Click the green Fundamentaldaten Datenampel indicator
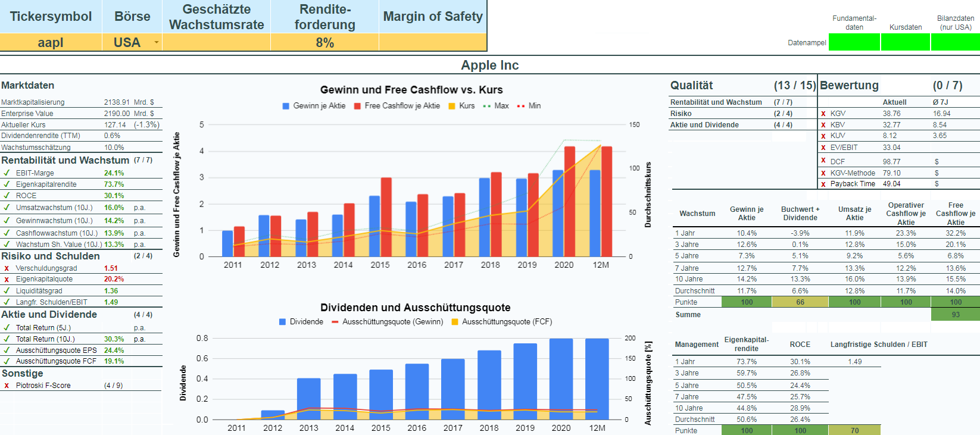The width and height of the screenshot is (980, 435). click(854, 42)
